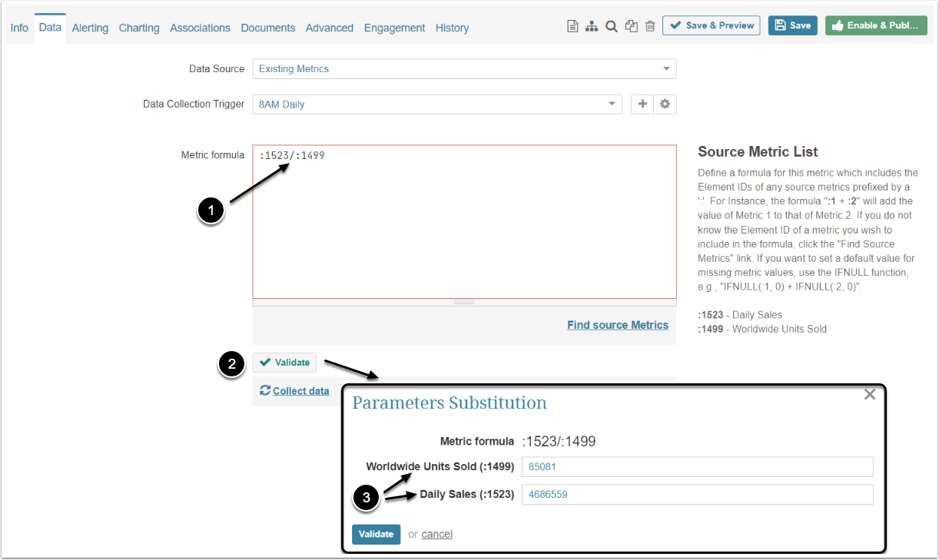Click the trash delete icon
939x560 pixels.
tap(650, 26)
